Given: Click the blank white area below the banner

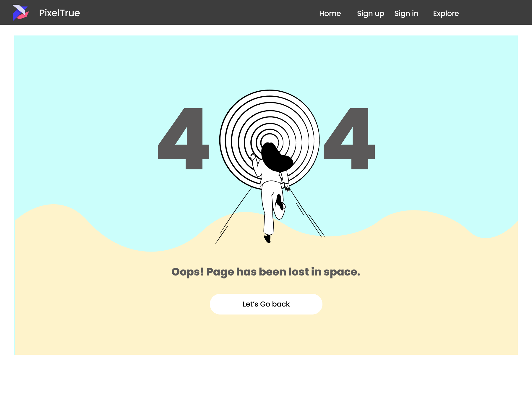Looking at the screenshot, I should point(266,378).
